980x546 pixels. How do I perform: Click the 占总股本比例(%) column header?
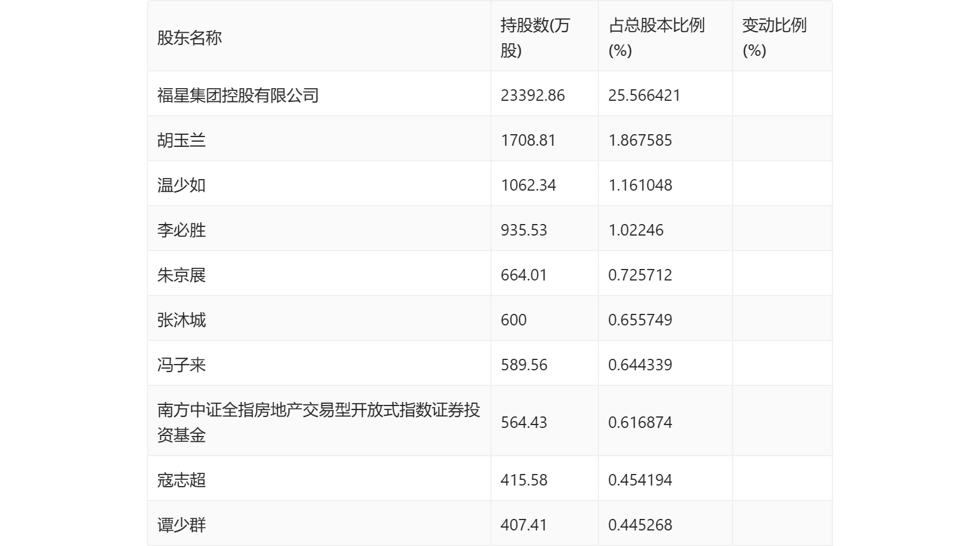pyautogui.click(x=657, y=38)
